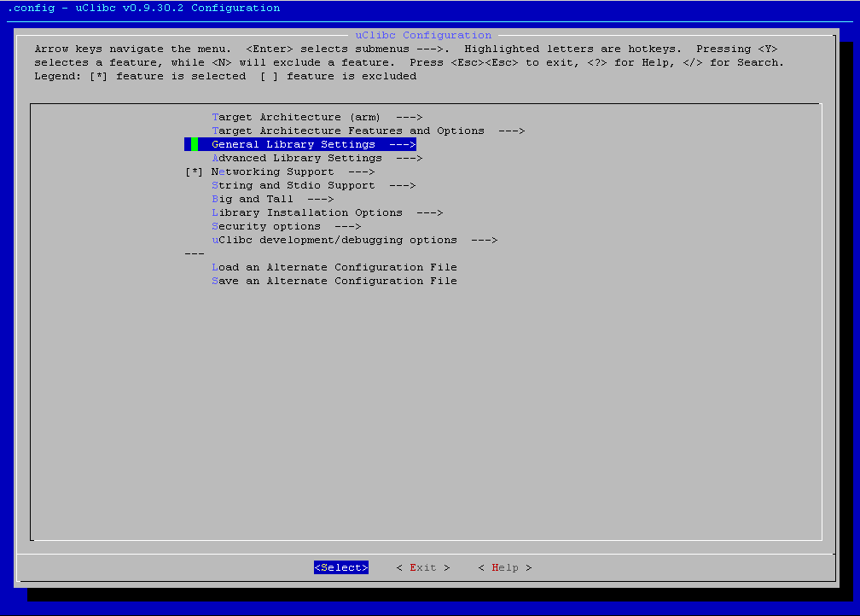Open Library Installation Options submenu
This screenshot has height=616, width=860.
(328, 212)
